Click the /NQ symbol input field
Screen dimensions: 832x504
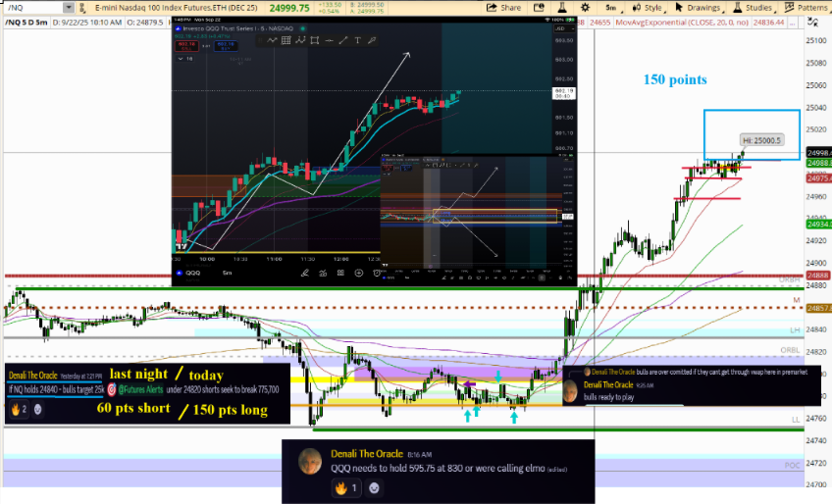[x=34, y=8]
